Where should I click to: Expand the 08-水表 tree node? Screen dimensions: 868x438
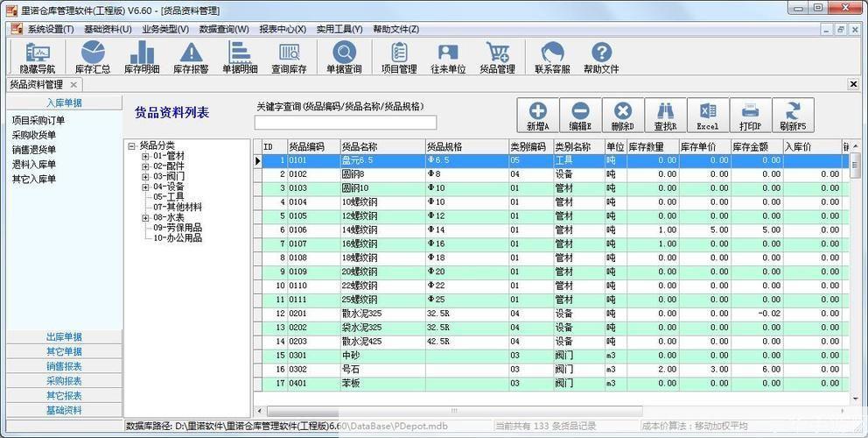click(x=145, y=218)
